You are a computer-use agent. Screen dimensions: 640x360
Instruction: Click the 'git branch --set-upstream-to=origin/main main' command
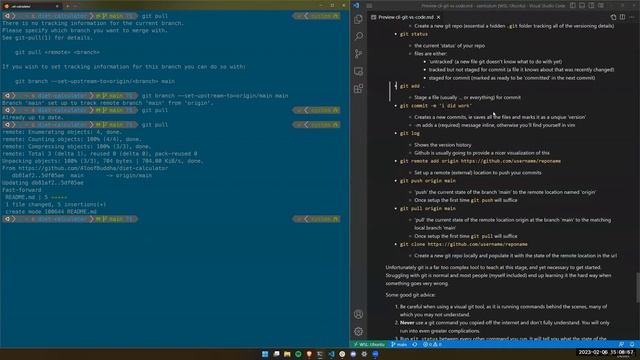pyautogui.click(x=215, y=96)
